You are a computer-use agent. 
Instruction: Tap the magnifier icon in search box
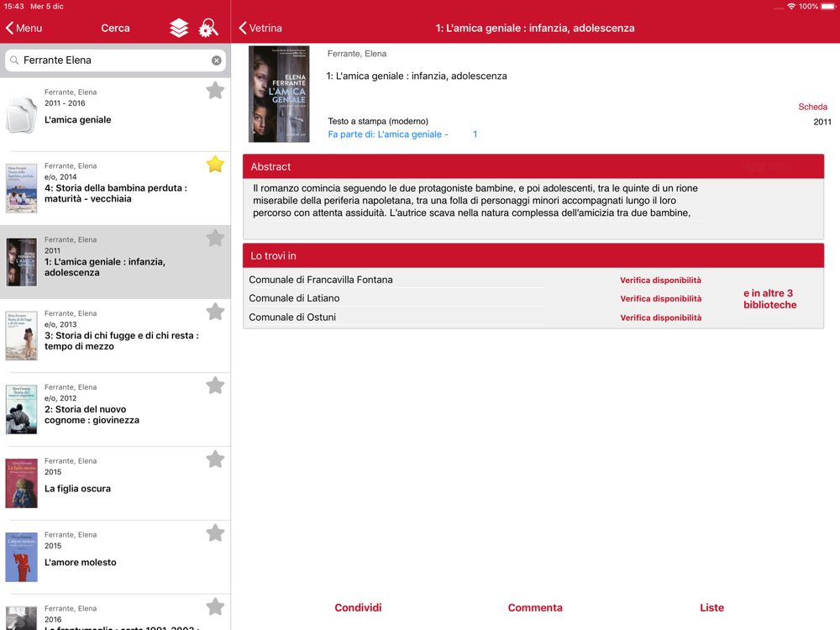[14, 60]
